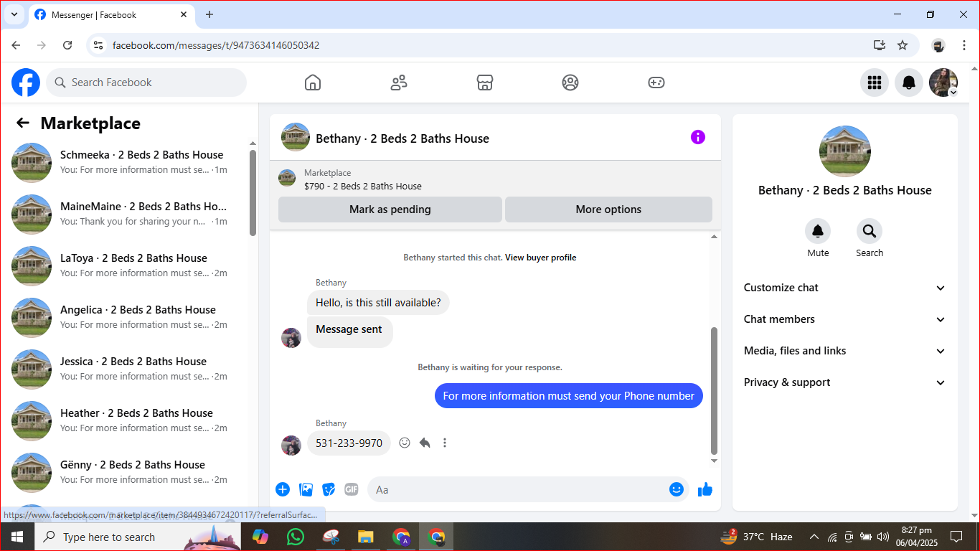The image size is (980, 551).
Task: Open the Facebook menu grid icon
Action: click(875, 83)
